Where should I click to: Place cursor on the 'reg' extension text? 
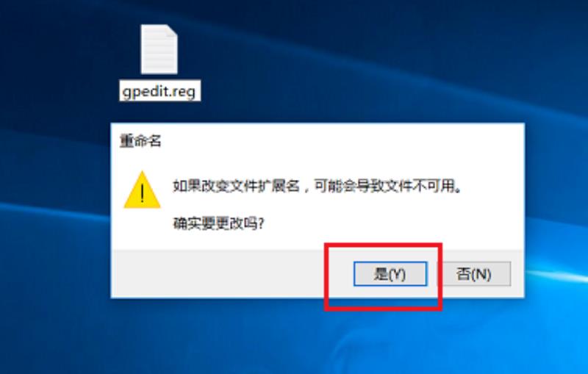[x=184, y=91]
